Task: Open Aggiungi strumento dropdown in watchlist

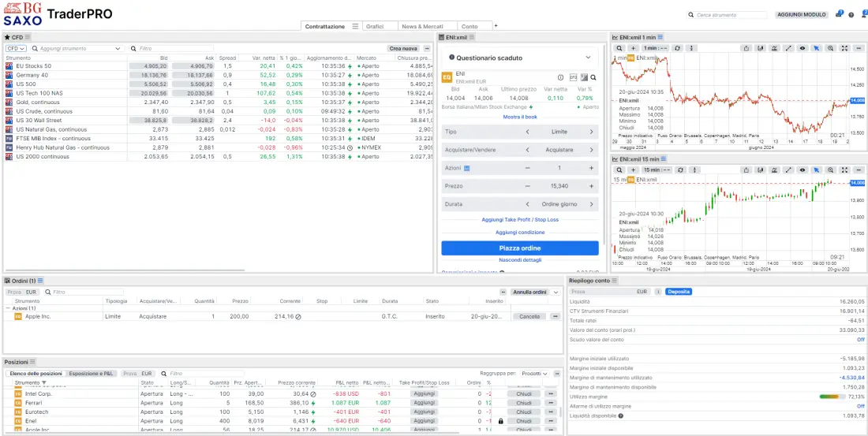Action: click(117, 49)
